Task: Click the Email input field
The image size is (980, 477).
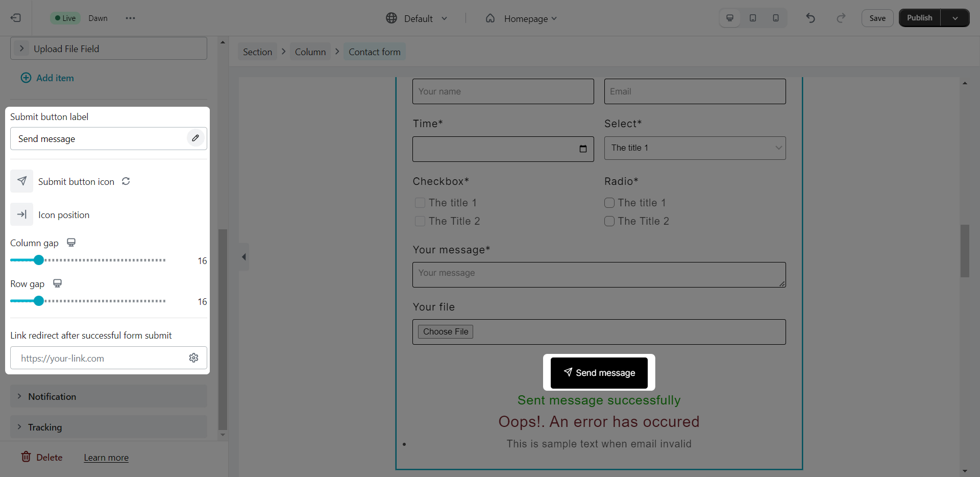Action: tap(695, 91)
